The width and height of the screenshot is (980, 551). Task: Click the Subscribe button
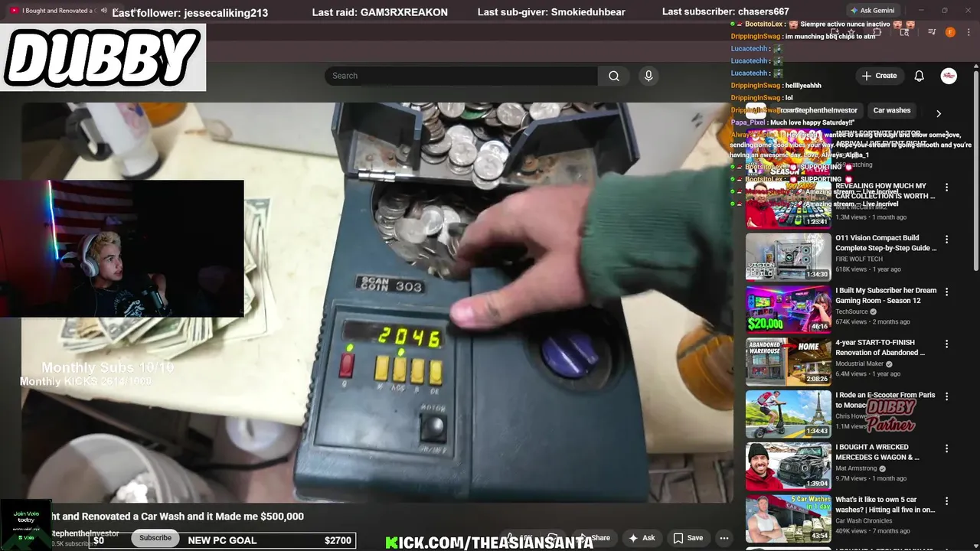coord(155,538)
